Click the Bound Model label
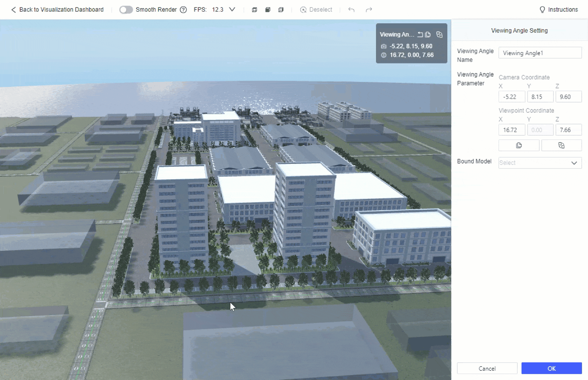The width and height of the screenshot is (588, 380). point(474,161)
